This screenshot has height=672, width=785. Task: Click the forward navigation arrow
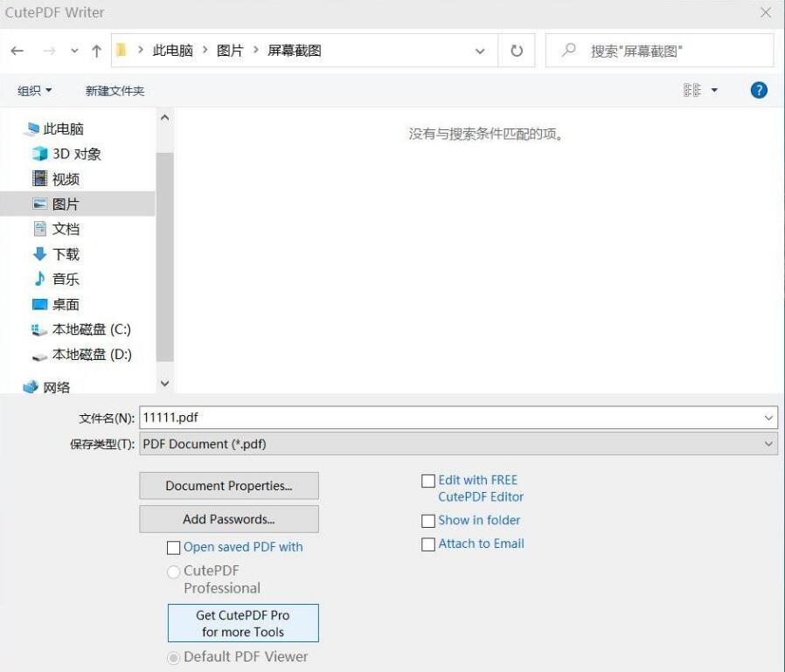coord(49,51)
